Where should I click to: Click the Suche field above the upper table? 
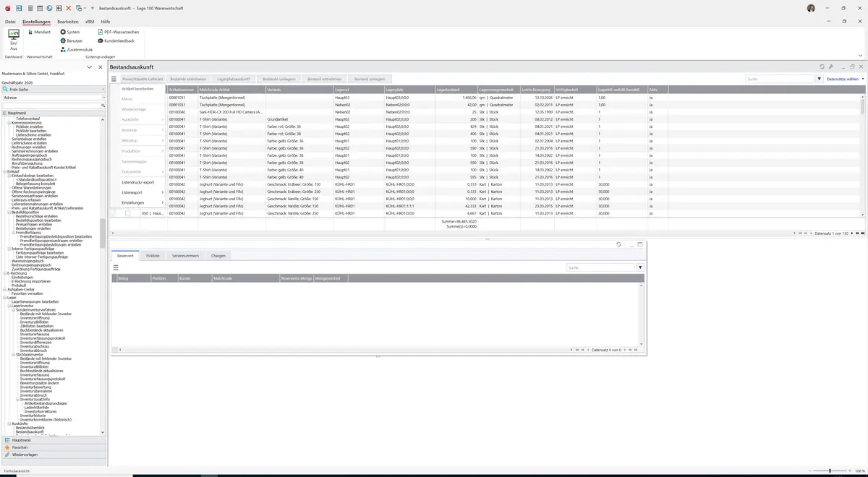[780, 79]
